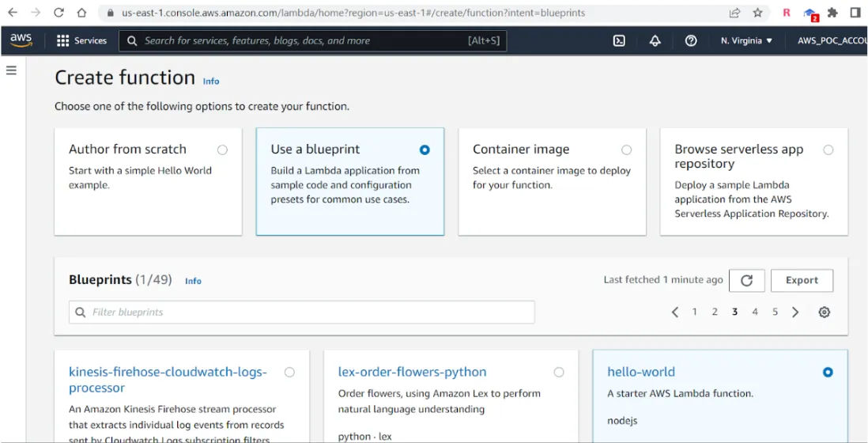Launch AWS CloudShell terminal icon
Viewport: 868px width, 443px height.
620,40
